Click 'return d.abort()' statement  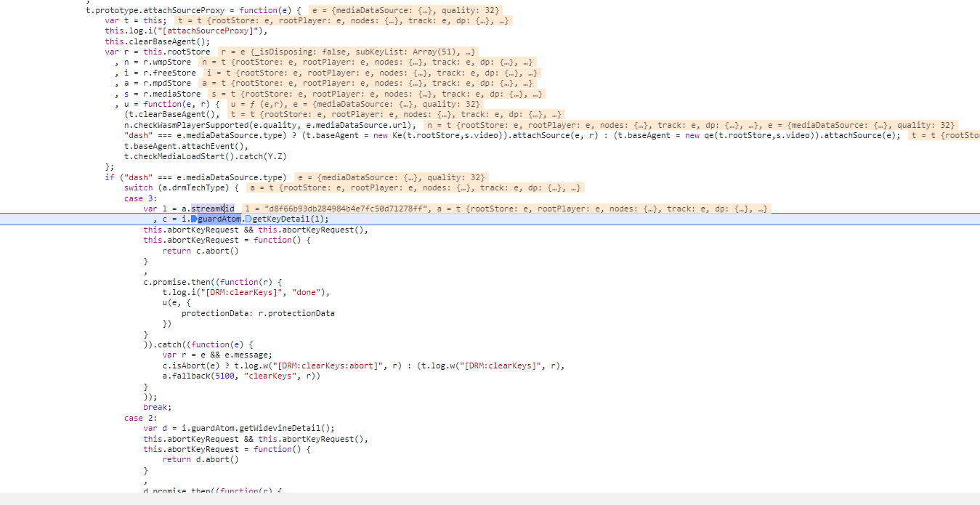[x=201, y=459]
